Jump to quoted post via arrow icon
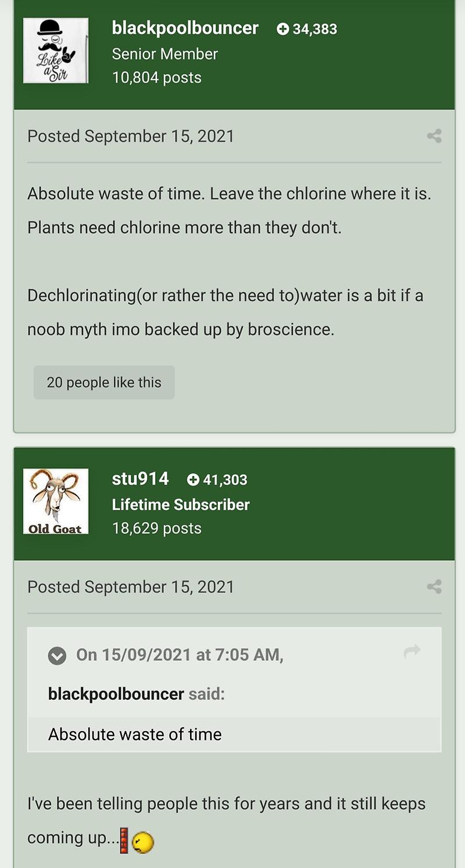The image size is (465, 868). point(412,652)
